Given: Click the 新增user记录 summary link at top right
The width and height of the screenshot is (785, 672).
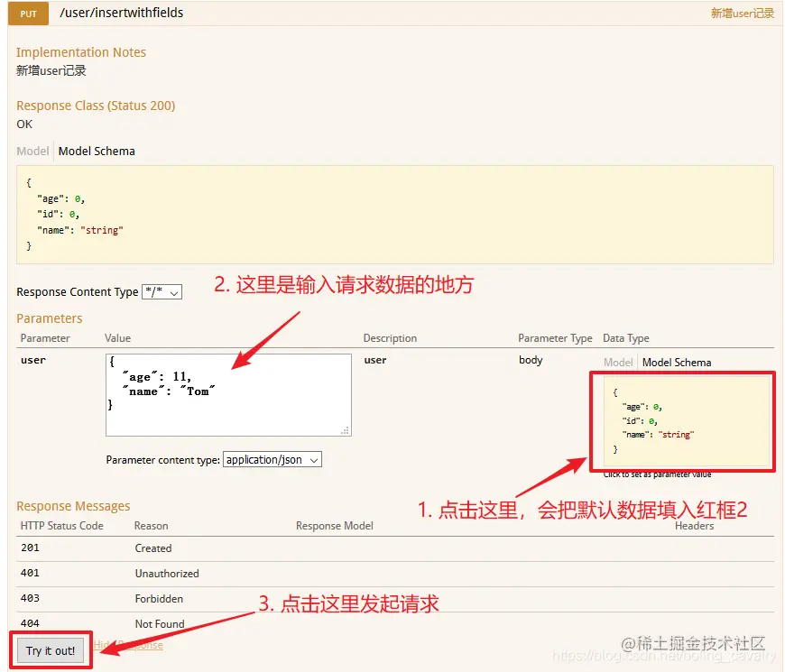Looking at the screenshot, I should [x=742, y=14].
